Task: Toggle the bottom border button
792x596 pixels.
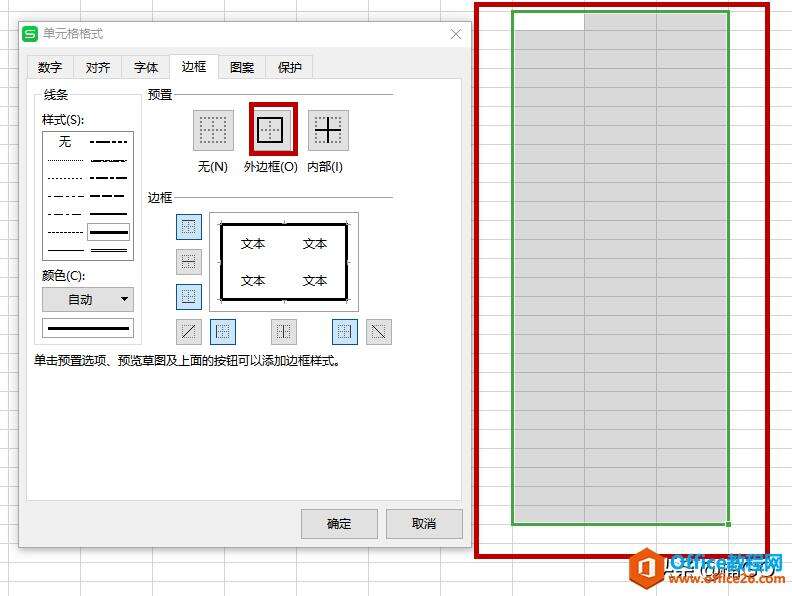Action: pyautogui.click(x=188, y=296)
